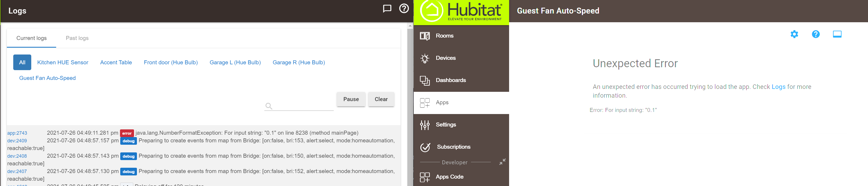
Task: Select the All log filter
Action: [x=22, y=62]
